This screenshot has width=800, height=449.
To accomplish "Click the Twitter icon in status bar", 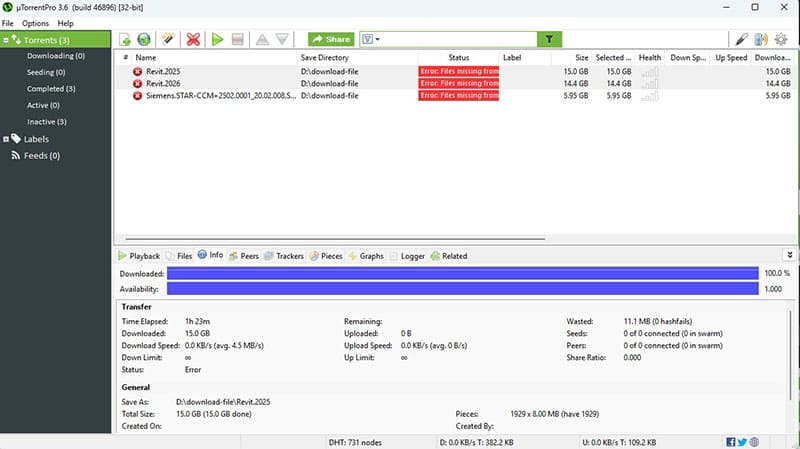I will tap(742, 442).
